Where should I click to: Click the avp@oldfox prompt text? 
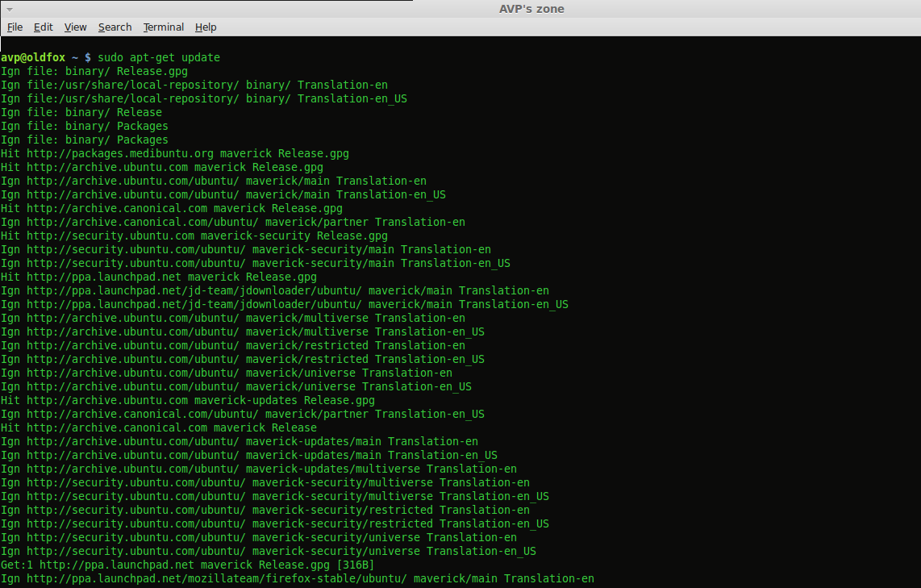33,57
